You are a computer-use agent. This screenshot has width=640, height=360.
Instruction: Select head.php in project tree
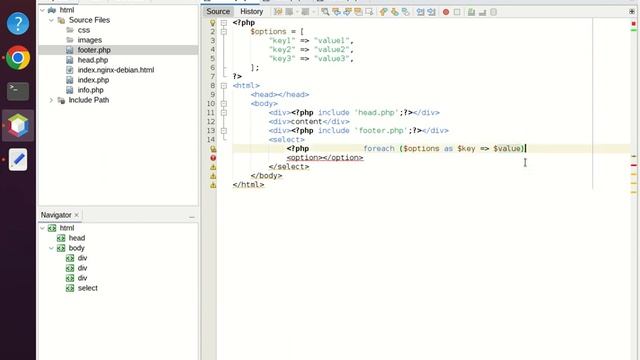[93, 60]
